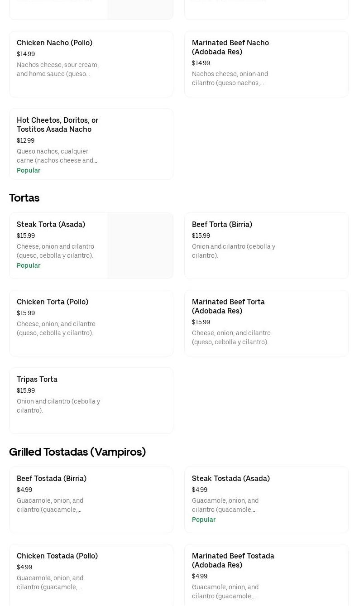The width and height of the screenshot is (364, 606).
Task: Click the Steak Torta (Asada) title
Action: [x=51, y=225]
